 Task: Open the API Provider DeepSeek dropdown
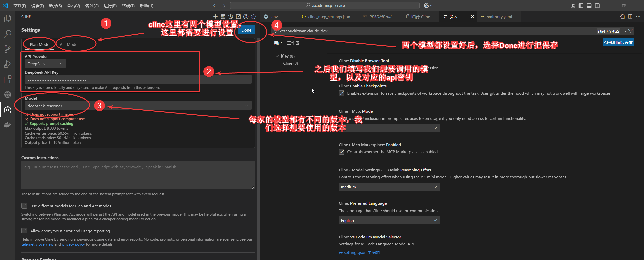[x=45, y=64]
